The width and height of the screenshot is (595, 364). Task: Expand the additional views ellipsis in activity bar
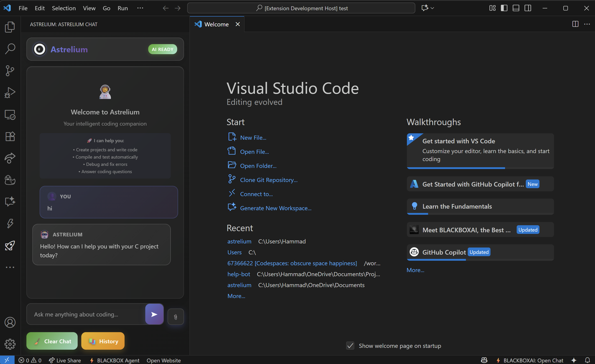(10, 267)
